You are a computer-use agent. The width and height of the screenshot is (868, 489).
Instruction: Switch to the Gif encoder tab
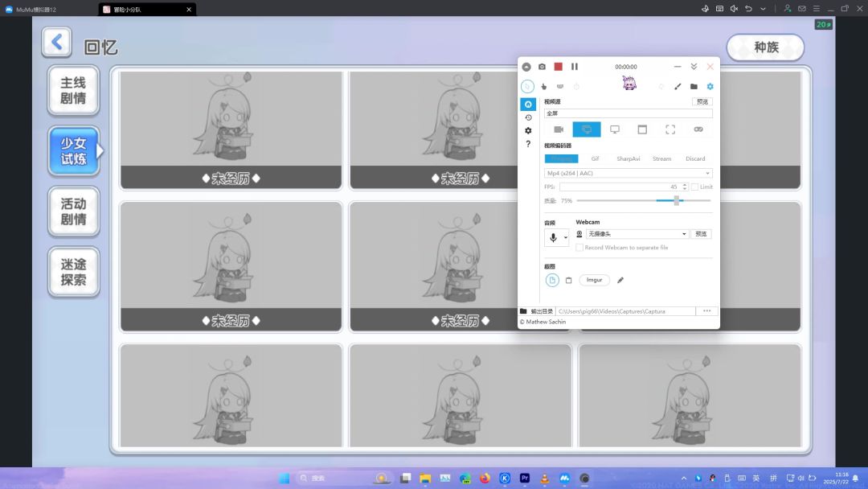(x=595, y=158)
